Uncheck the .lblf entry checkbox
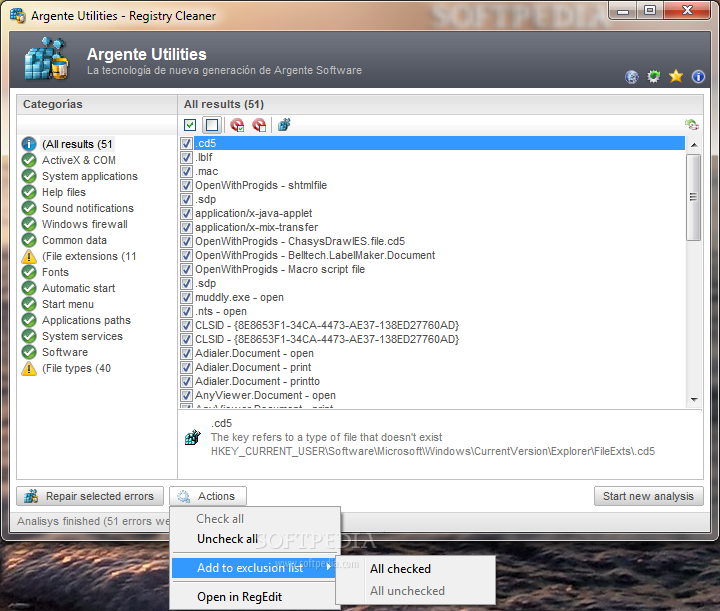Viewport: 720px width, 611px height. tap(186, 157)
